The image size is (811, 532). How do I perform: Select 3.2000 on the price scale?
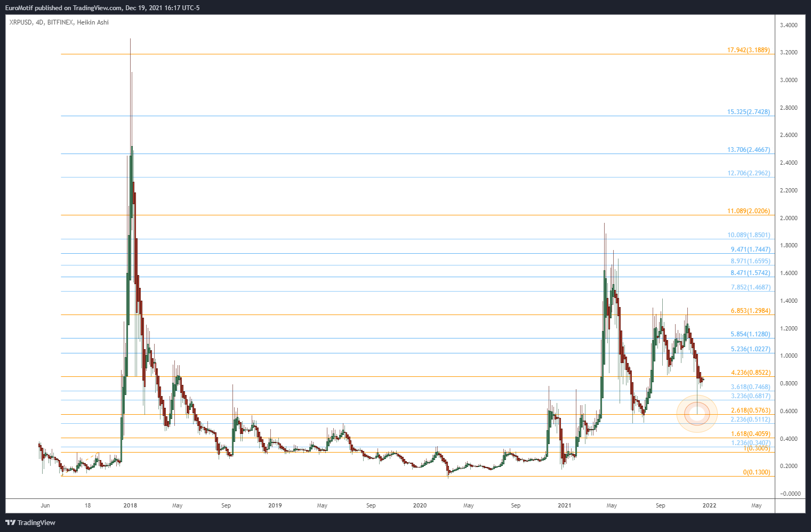[789, 53]
